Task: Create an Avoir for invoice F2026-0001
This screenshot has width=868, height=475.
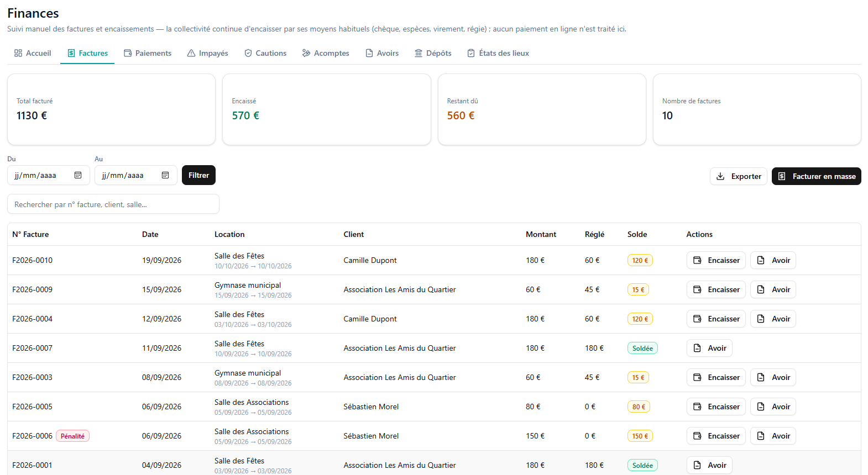Action: 710,465
